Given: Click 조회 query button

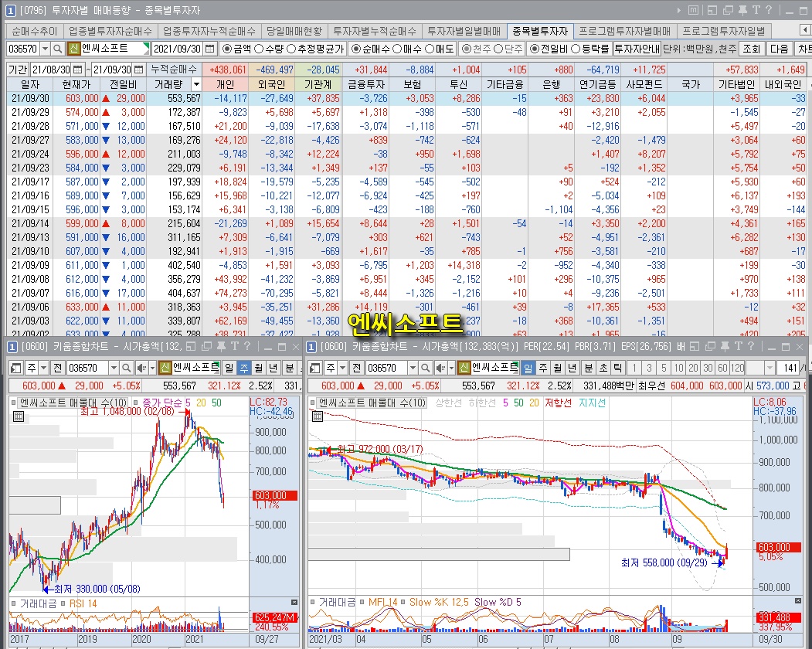Looking at the screenshot, I should (752, 49).
